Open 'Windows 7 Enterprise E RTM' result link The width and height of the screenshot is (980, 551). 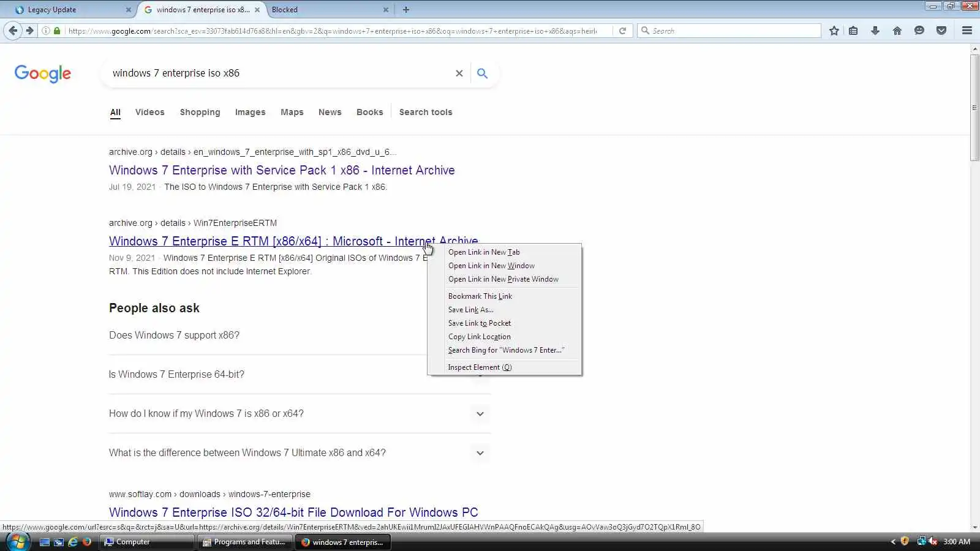click(293, 241)
